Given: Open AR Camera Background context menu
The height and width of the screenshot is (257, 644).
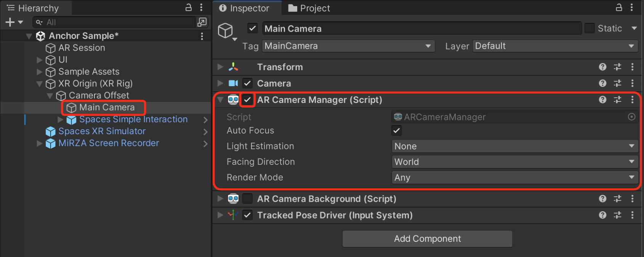Looking at the screenshot, I should pyautogui.click(x=632, y=199).
